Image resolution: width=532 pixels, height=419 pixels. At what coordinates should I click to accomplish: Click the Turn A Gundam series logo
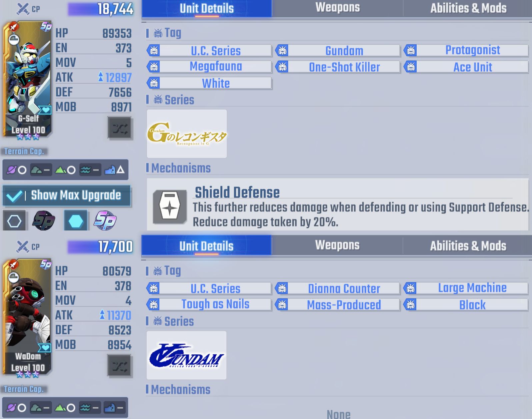click(186, 355)
